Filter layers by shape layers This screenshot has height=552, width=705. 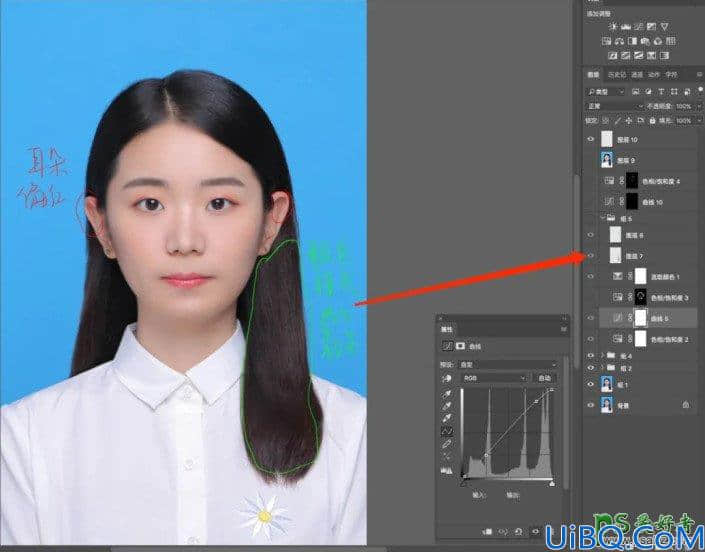674,92
